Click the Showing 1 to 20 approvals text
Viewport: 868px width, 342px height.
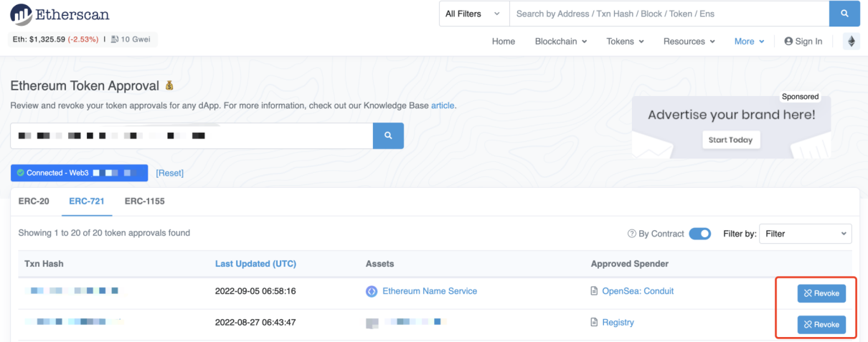[104, 233]
